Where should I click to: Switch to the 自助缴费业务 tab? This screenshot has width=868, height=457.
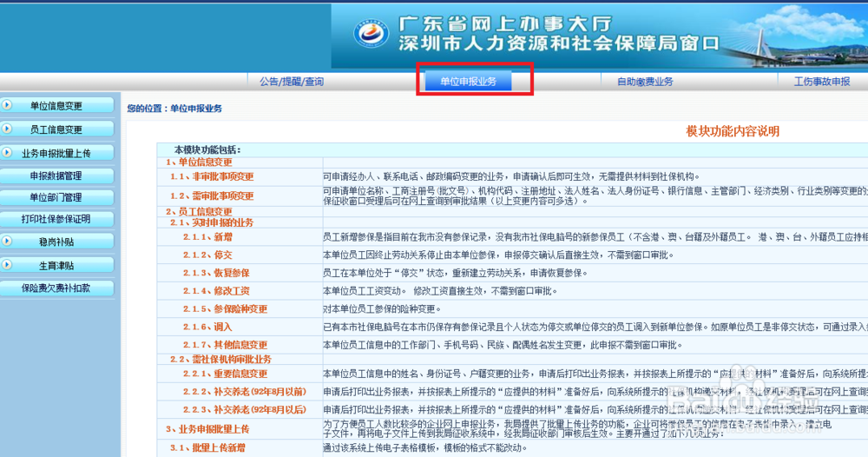(645, 82)
